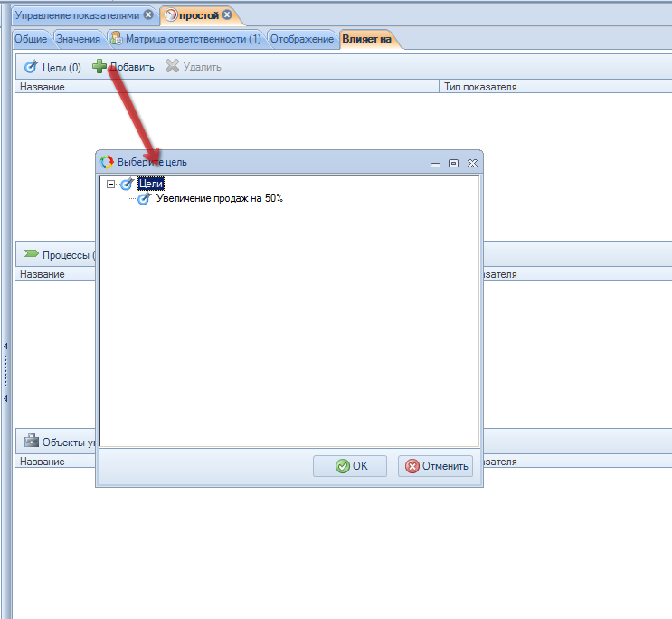Open the Матрица ответственности (1) tab
This screenshot has width=672, height=619.
pyautogui.click(x=185, y=39)
